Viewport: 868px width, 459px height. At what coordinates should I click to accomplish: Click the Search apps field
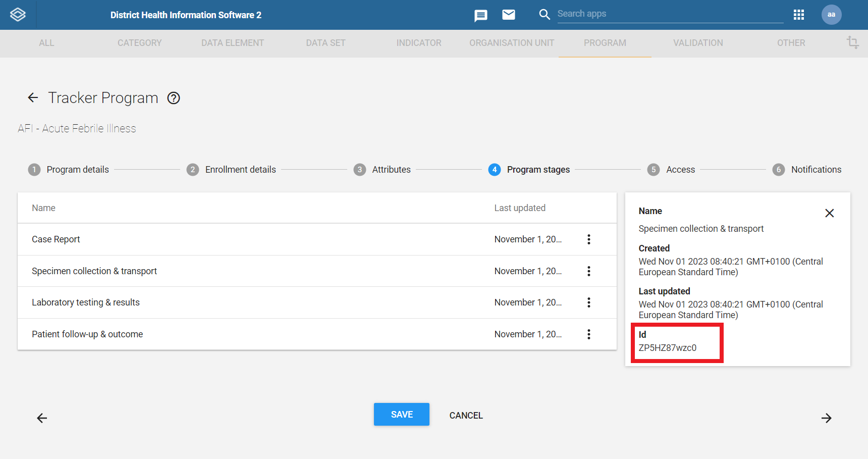669,14
